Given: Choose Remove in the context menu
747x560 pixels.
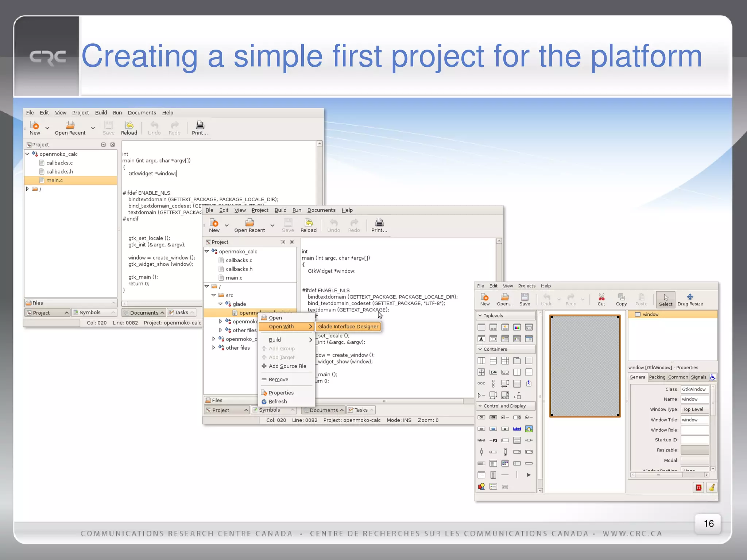Looking at the screenshot, I should [x=287, y=379].
